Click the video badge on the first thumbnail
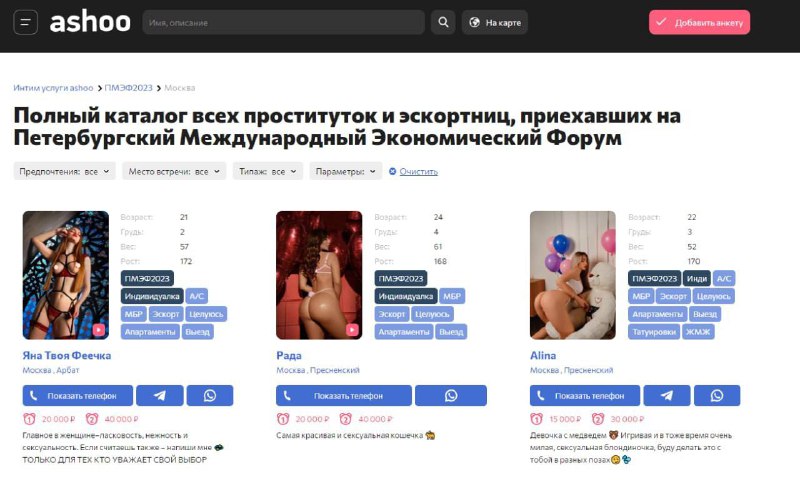Screen dimensions: 800x484 [x=98, y=330]
